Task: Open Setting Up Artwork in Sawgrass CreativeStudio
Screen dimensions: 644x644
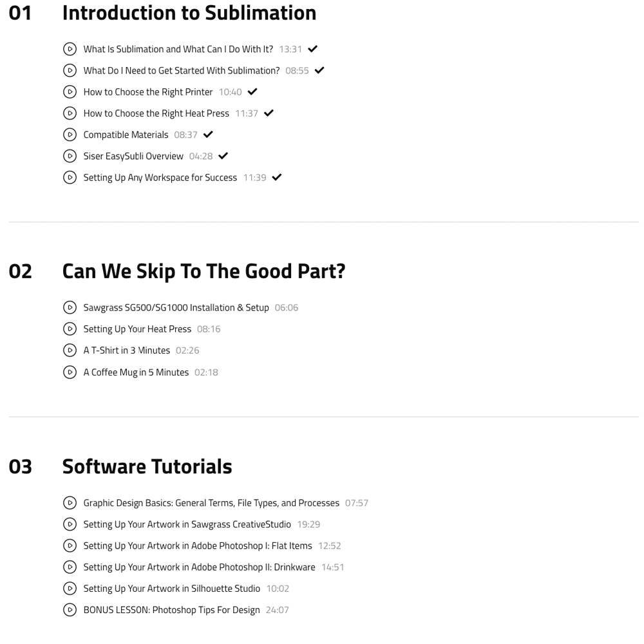Action: 187,524
